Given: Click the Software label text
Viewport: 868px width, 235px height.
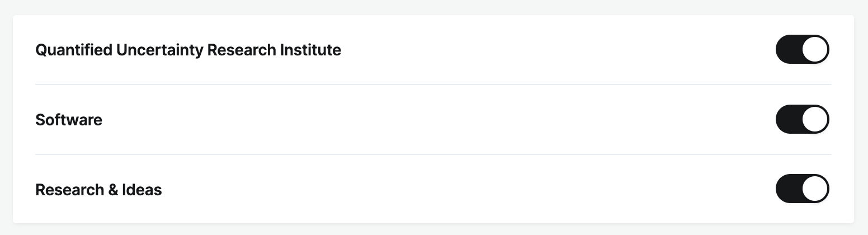Looking at the screenshot, I should tap(69, 120).
